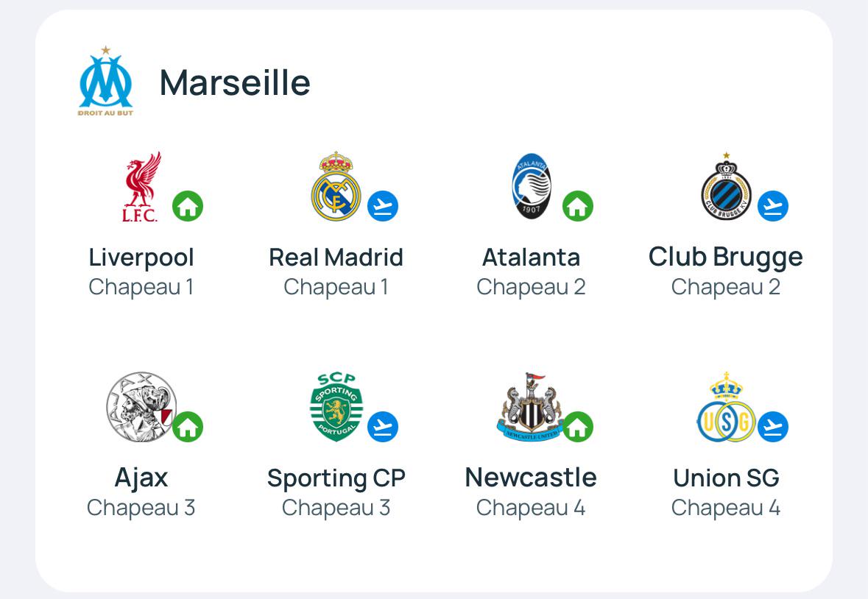This screenshot has height=599, width=868.
Task: Select the Club Brugge crest
Action: click(x=727, y=186)
